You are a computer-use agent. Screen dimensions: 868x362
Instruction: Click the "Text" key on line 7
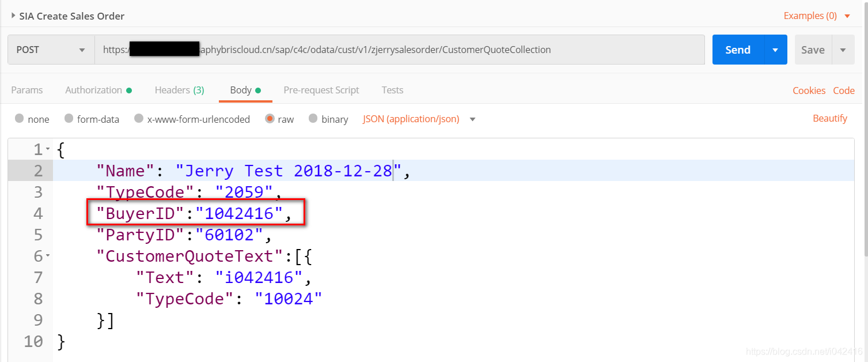click(166, 277)
